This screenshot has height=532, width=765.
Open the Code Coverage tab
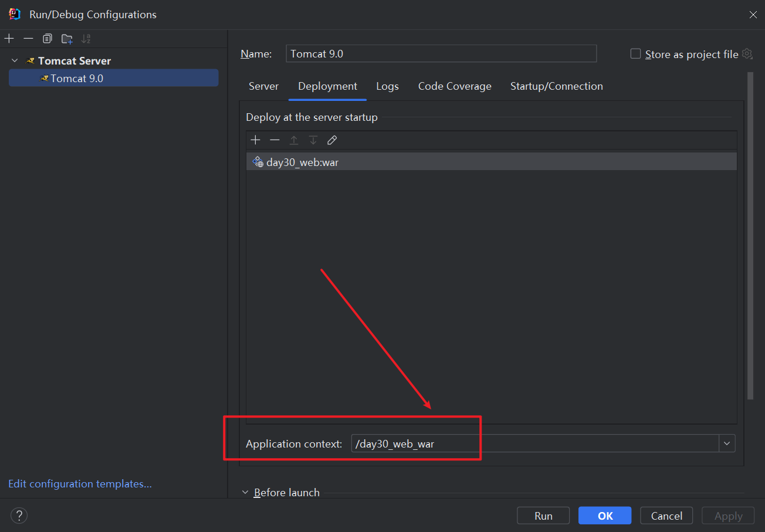(455, 86)
